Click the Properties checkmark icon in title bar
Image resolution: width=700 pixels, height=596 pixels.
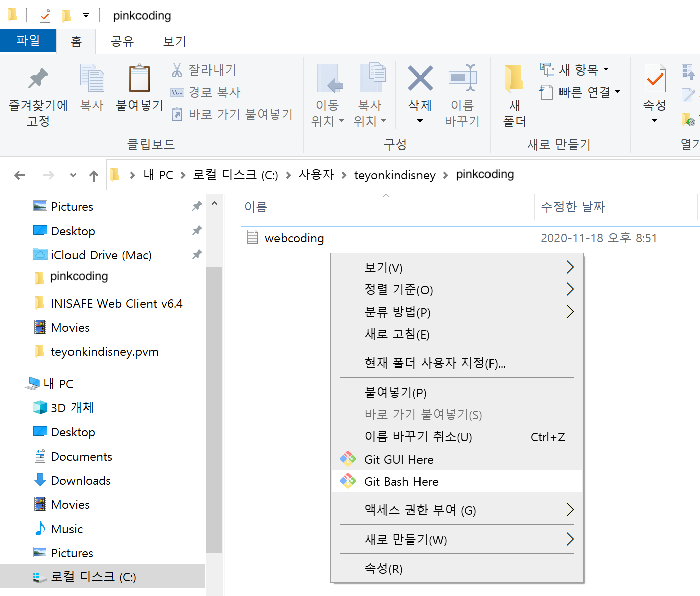(x=45, y=16)
